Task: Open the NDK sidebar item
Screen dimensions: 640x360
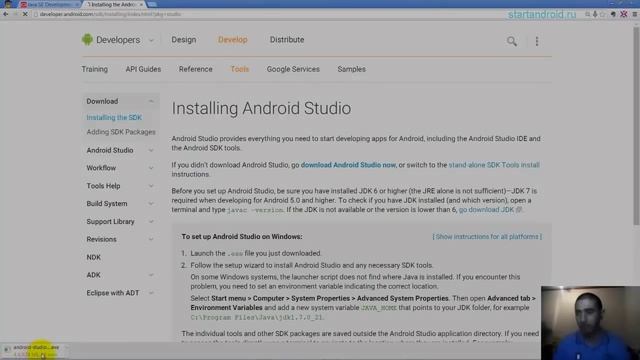Action: coord(93,257)
